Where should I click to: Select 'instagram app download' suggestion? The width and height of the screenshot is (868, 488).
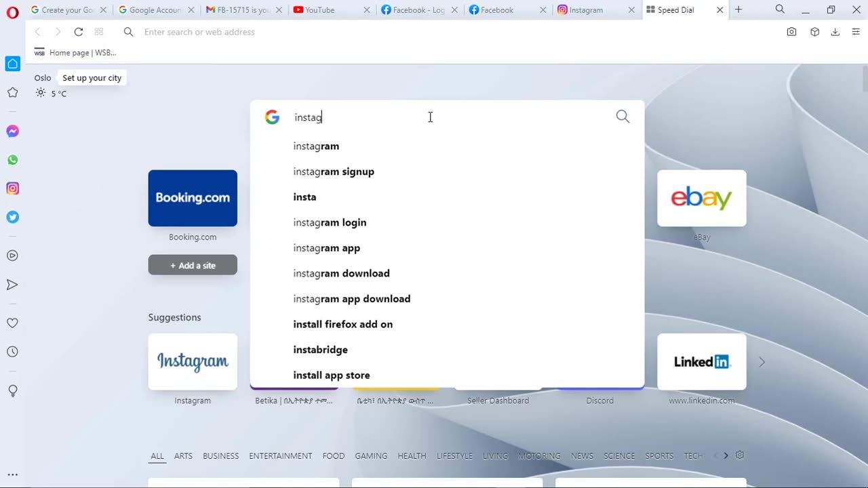coord(447,299)
